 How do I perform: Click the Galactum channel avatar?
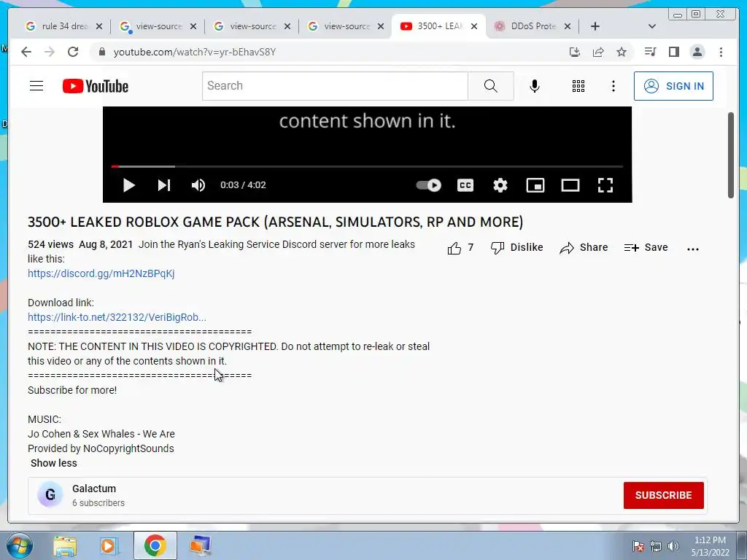50,495
